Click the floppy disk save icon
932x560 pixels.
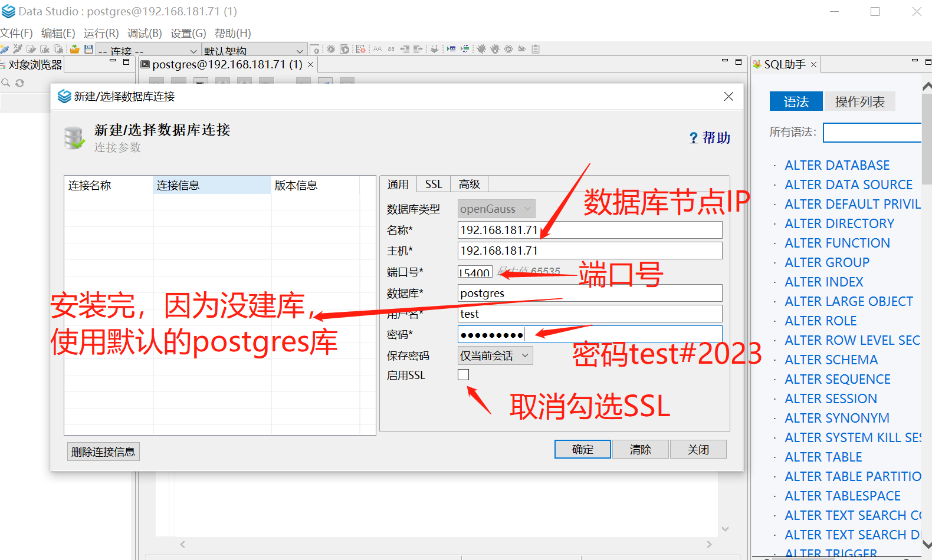tap(88, 49)
